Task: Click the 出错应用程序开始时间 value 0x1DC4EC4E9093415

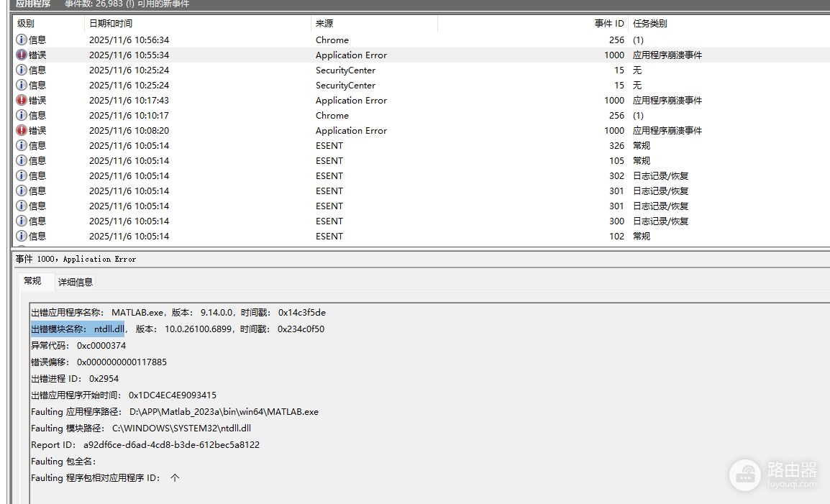Action: coord(173,395)
